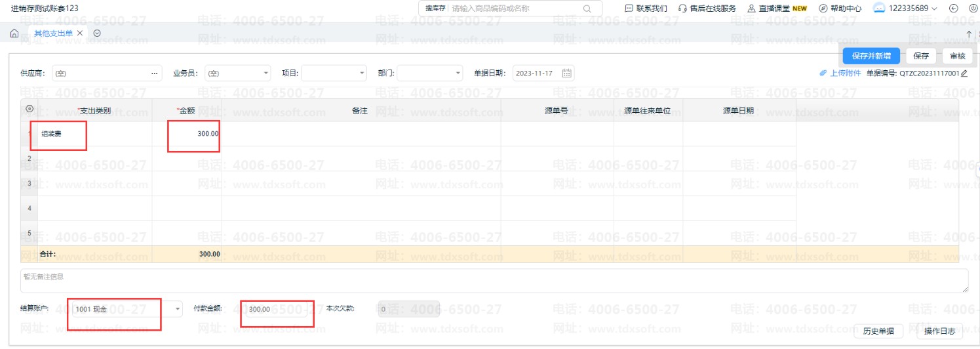Click the home icon beside the tabs
This screenshot has width=980, height=349.
pyautogui.click(x=14, y=33)
